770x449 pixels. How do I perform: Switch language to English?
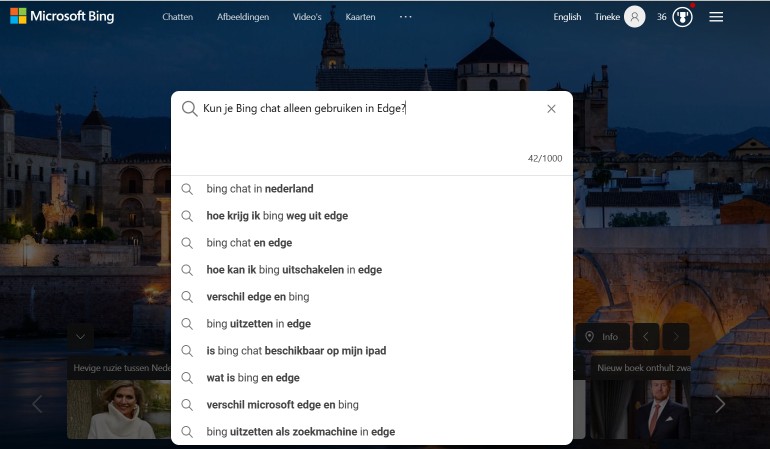(567, 17)
